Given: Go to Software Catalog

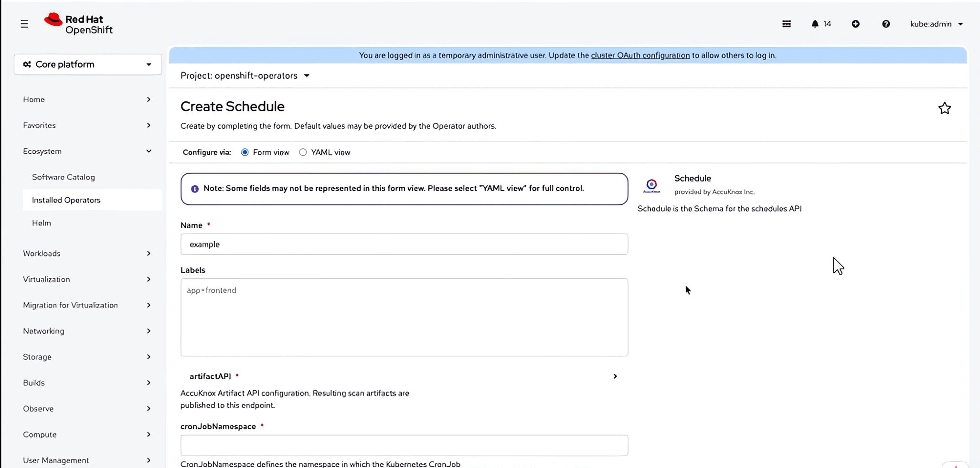Looking at the screenshot, I should click(64, 177).
